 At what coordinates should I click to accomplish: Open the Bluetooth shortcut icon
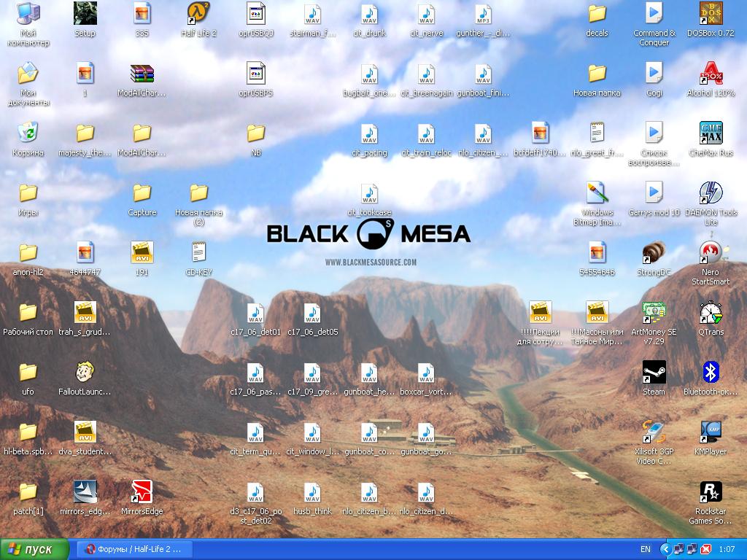click(711, 372)
